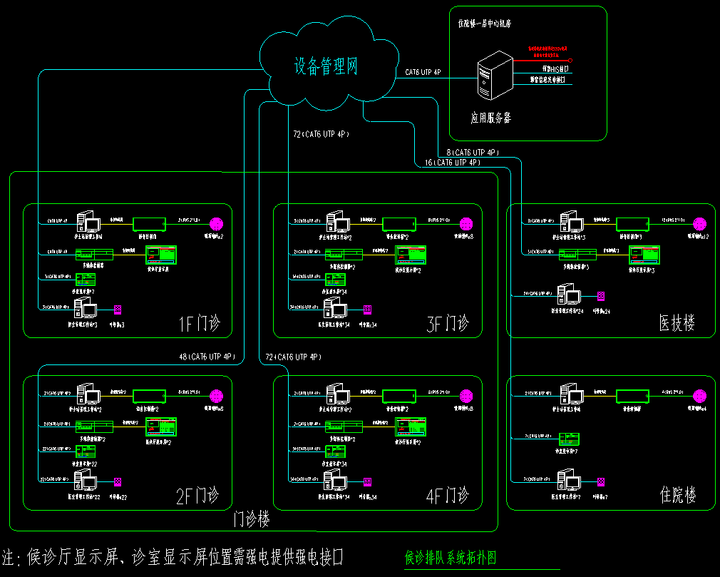Select the 住院楼 zone label

pyautogui.click(x=678, y=496)
